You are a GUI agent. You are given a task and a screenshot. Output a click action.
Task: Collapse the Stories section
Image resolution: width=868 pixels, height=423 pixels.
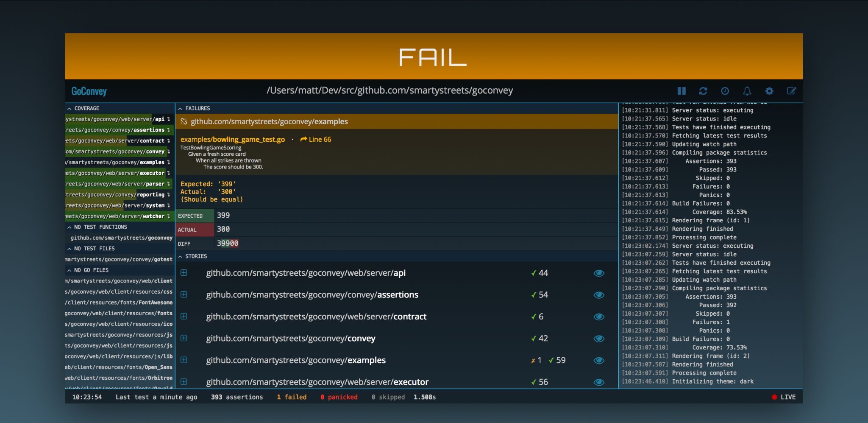click(192, 256)
